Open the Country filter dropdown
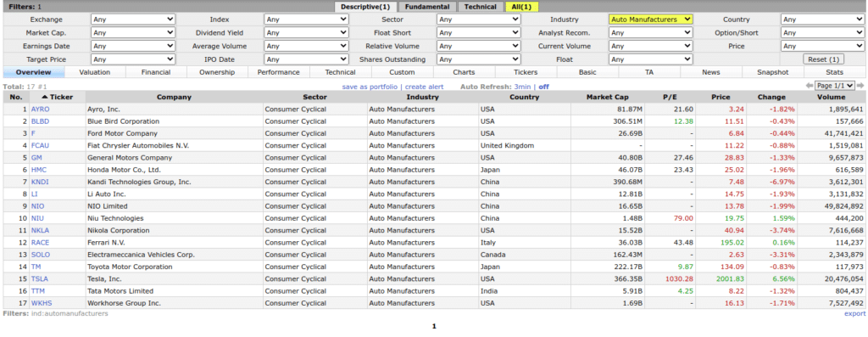Screen dimensions: 868x337 822,19
